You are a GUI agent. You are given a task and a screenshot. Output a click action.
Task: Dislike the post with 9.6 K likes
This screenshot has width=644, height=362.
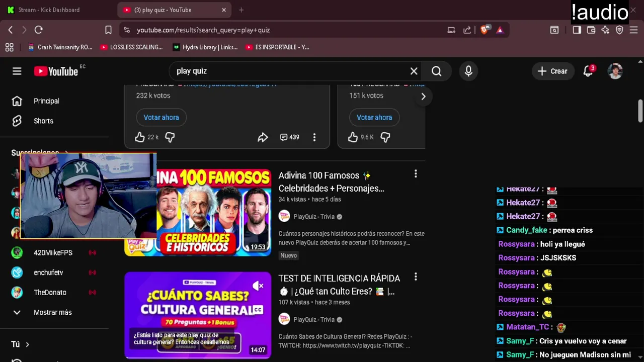(x=385, y=137)
